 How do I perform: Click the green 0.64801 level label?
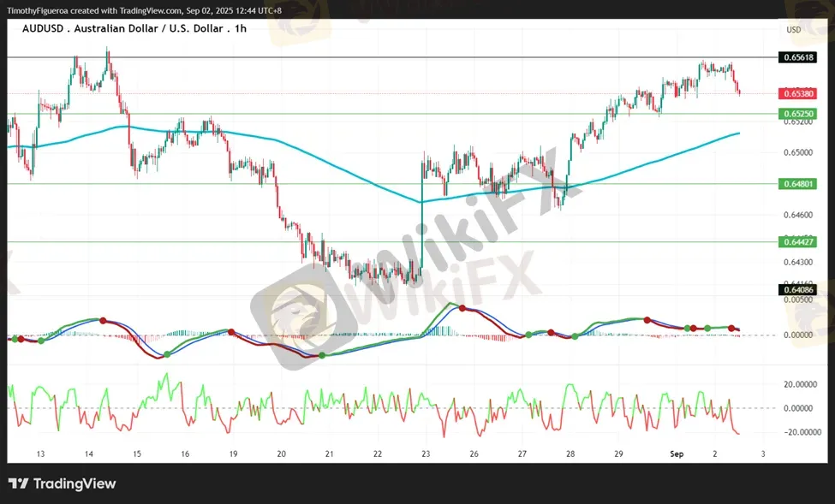pyautogui.click(x=797, y=184)
